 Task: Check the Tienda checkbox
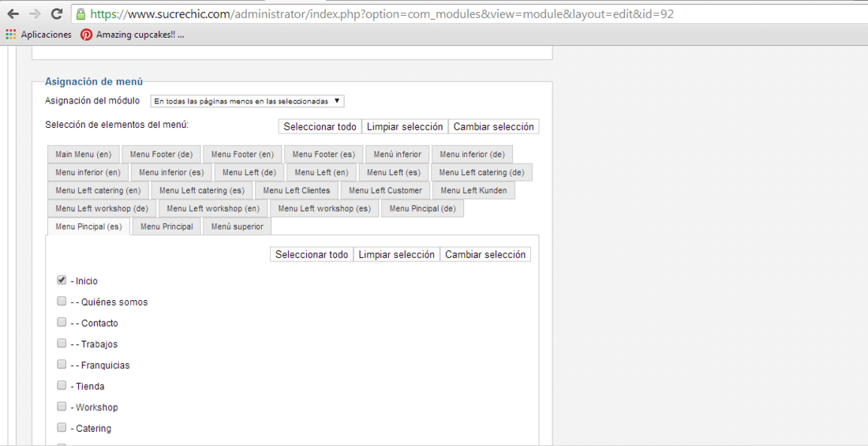tap(62, 385)
